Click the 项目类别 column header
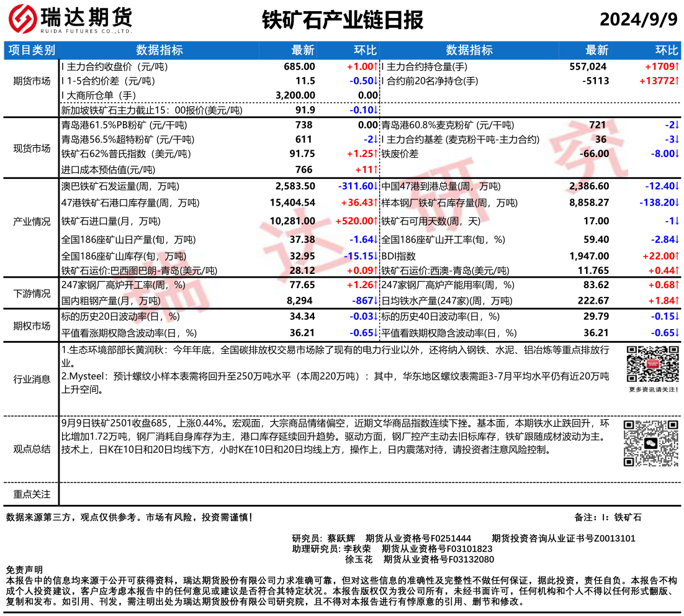684x616 pixels. coord(32,50)
